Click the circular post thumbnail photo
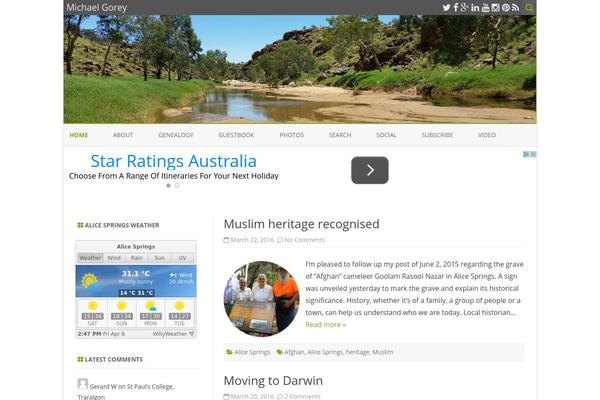The image size is (600, 400). pos(262,299)
